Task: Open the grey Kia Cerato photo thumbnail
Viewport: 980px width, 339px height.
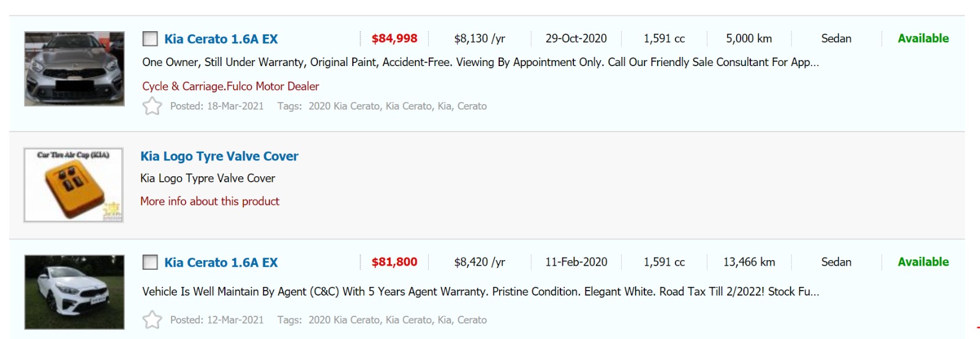Action: [x=74, y=69]
